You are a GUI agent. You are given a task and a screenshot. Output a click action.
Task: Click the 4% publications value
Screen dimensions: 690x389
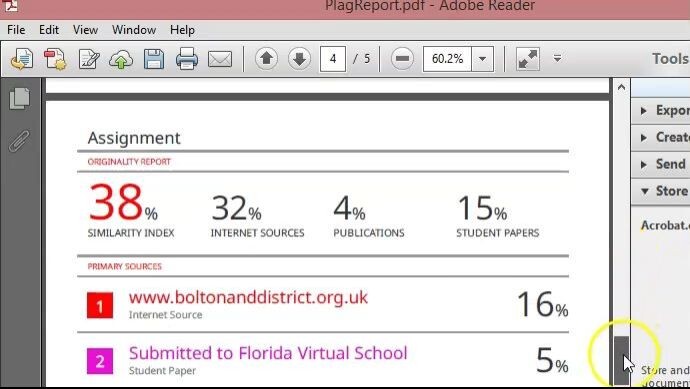(349, 208)
